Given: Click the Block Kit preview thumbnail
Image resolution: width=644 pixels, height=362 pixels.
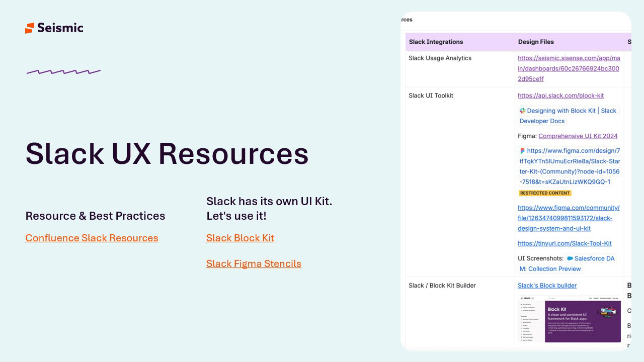Looking at the screenshot, I should coord(570,319).
